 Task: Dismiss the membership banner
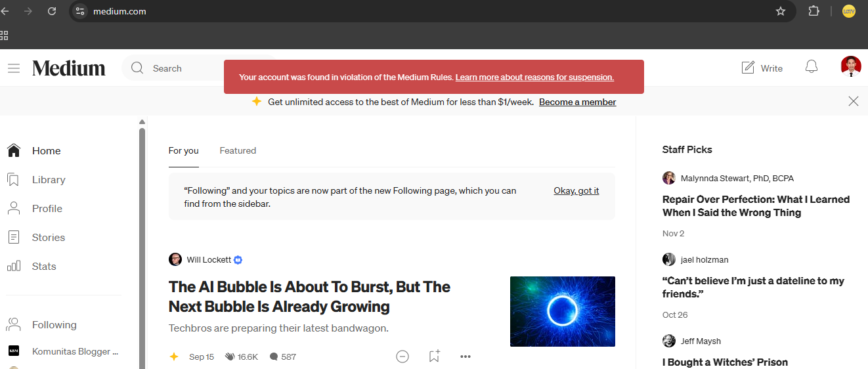pyautogui.click(x=853, y=101)
